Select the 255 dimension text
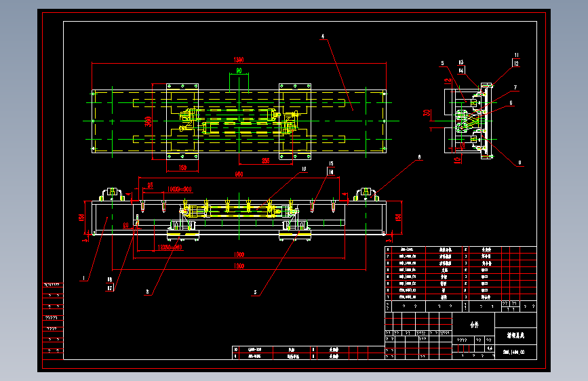Viewport: 588px width, 381px height. [265, 161]
